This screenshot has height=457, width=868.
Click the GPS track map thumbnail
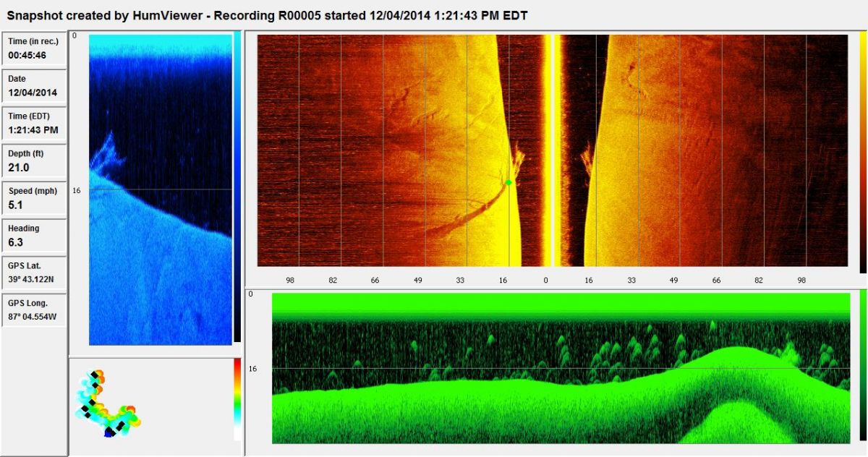(109, 405)
